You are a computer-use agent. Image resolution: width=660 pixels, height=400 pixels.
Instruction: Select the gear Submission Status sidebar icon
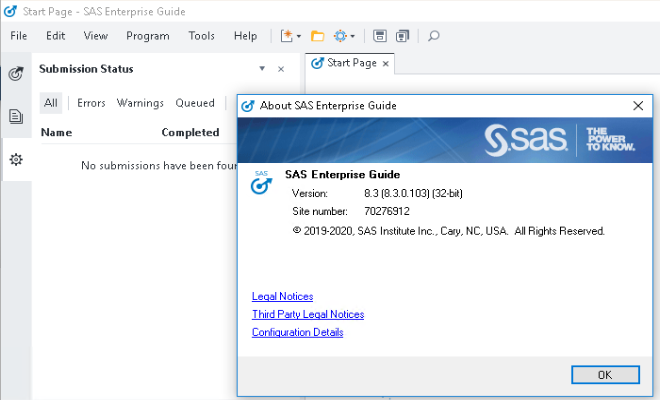(x=16, y=160)
